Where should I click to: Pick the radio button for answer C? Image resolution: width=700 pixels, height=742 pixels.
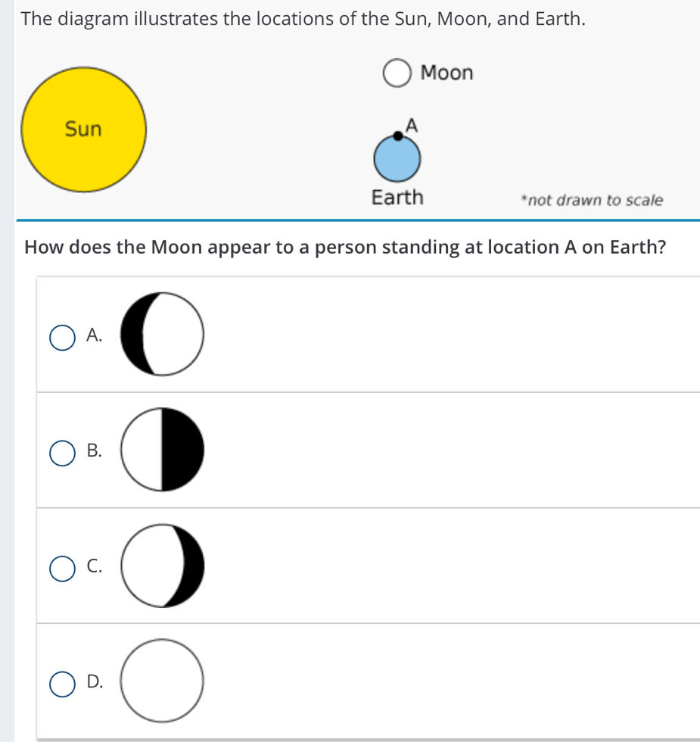[x=62, y=568]
